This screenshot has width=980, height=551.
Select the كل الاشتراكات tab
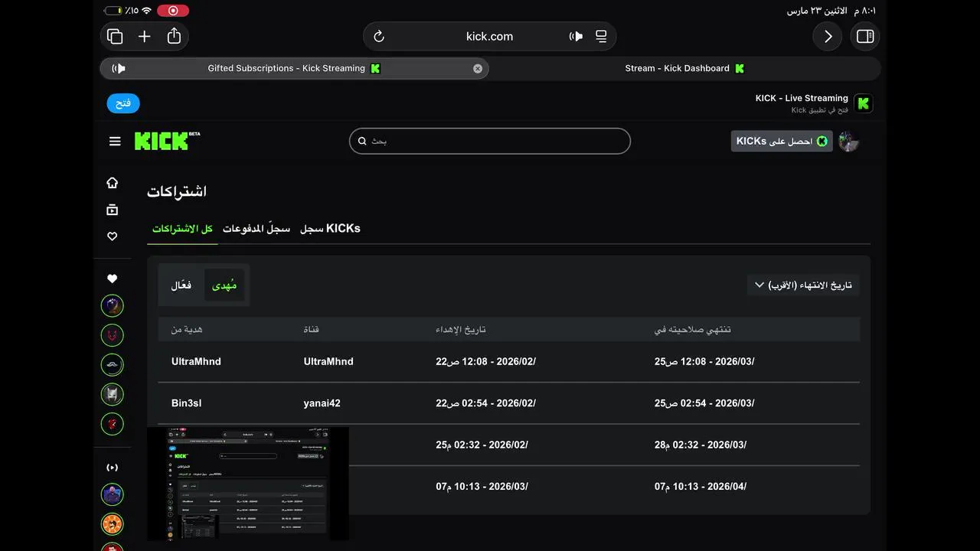[182, 229]
